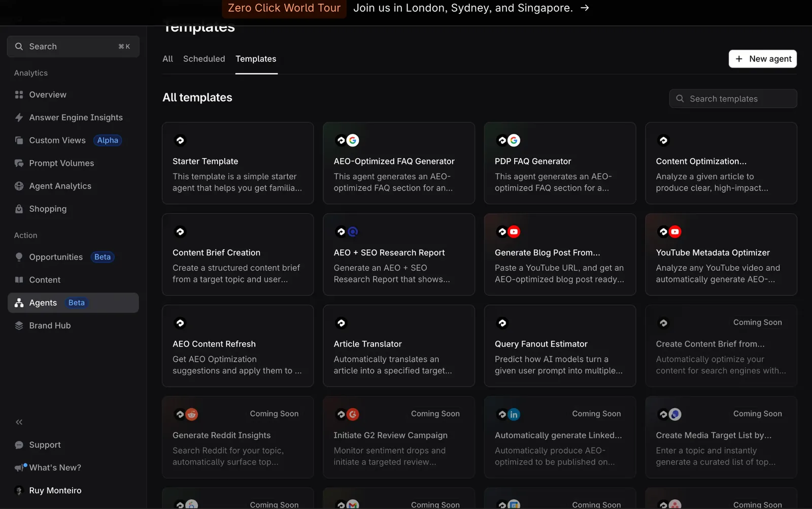Viewport: 812px width, 509px height.
Task: Open the Overview grid icon in sidebar
Action: point(19,94)
